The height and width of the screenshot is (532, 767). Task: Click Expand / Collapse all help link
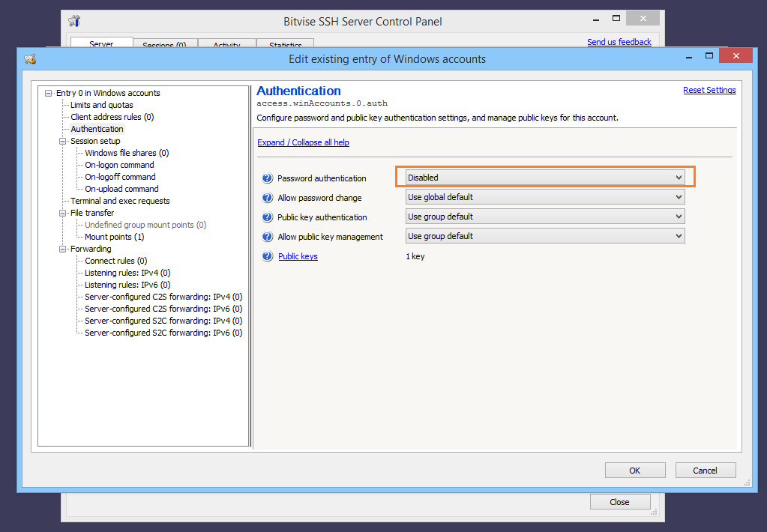pos(304,142)
